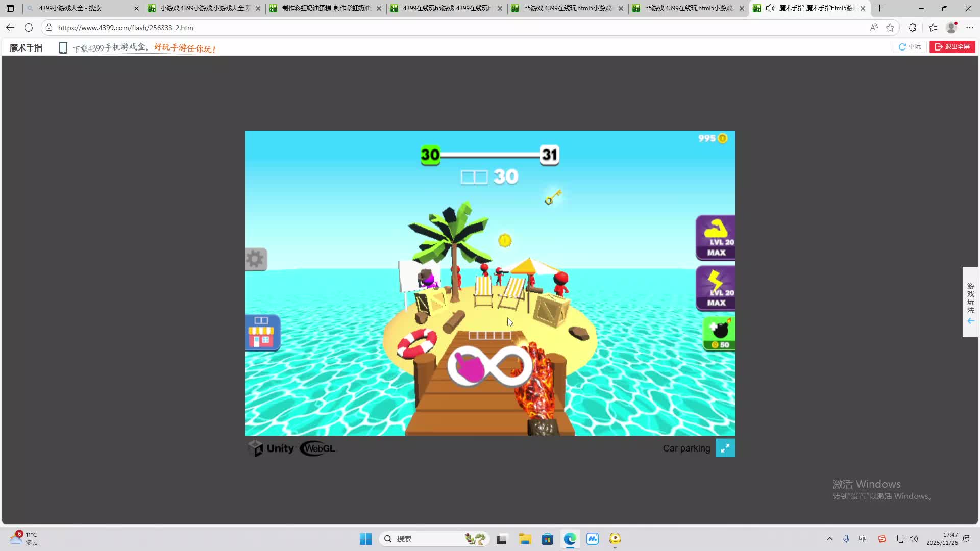Toggle the Read aloud icon
The image size is (980, 551).
[x=874, y=28]
